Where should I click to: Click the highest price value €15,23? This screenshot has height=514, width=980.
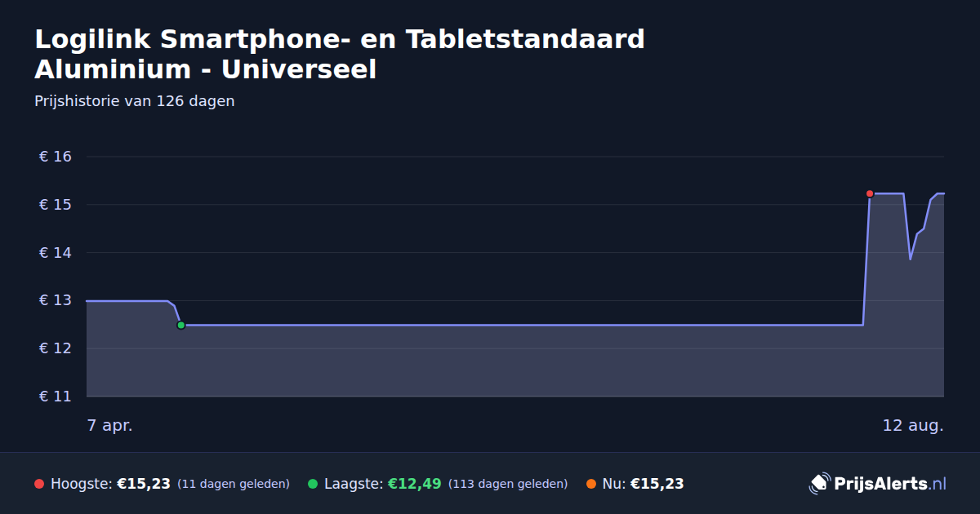[x=144, y=484]
